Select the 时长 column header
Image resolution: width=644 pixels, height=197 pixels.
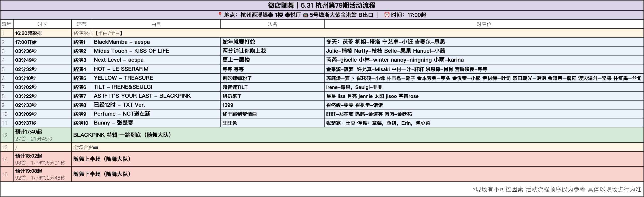pyautogui.click(x=42, y=24)
